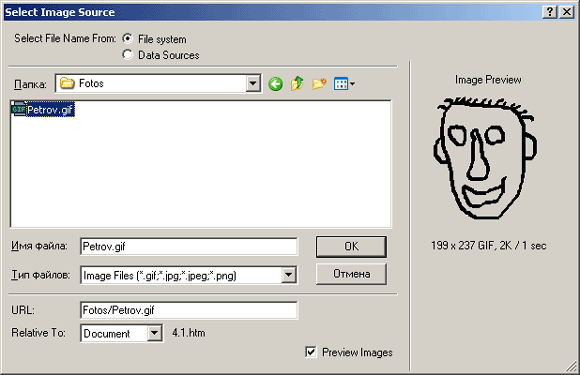Click the help question mark button
The width and height of the screenshot is (580, 375).
(x=550, y=12)
